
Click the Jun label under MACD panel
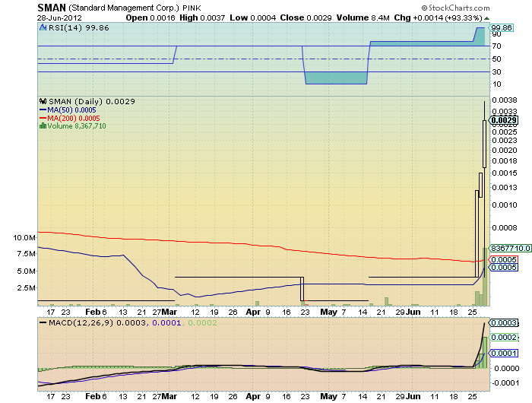[x=413, y=396]
